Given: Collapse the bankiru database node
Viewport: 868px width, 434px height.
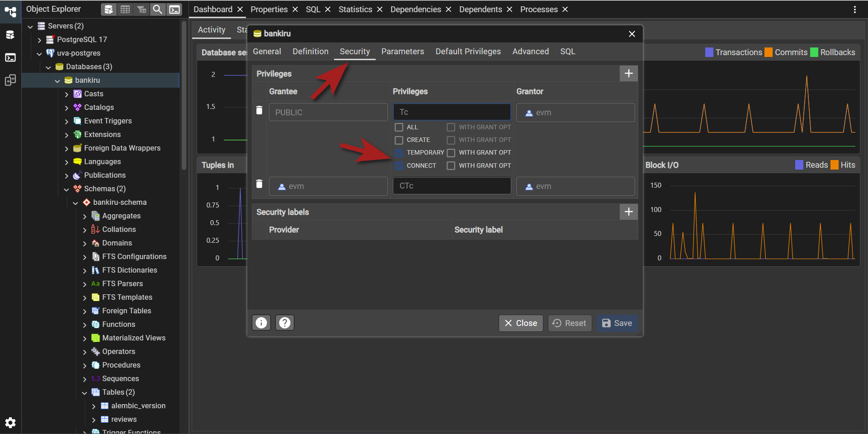Looking at the screenshot, I should coord(57,80).
